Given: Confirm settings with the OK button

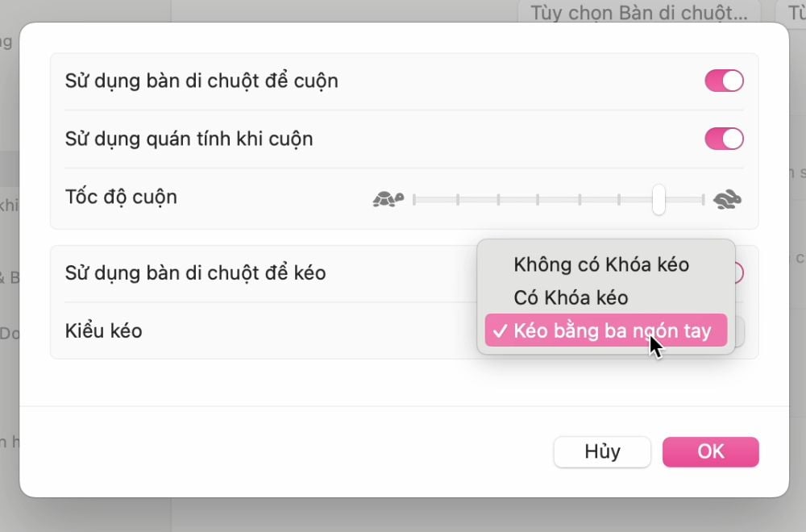Looking at the screenshot, I should [x=710, y=452].
